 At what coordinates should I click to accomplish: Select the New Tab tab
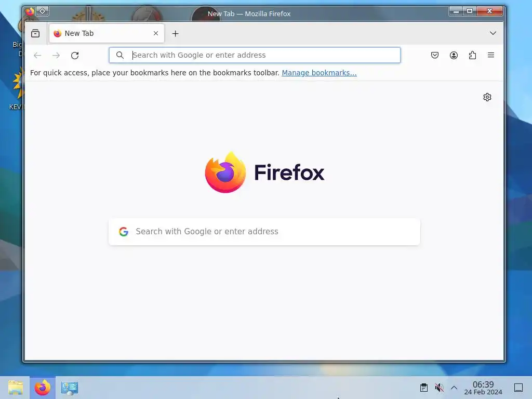tap(107, 33)
